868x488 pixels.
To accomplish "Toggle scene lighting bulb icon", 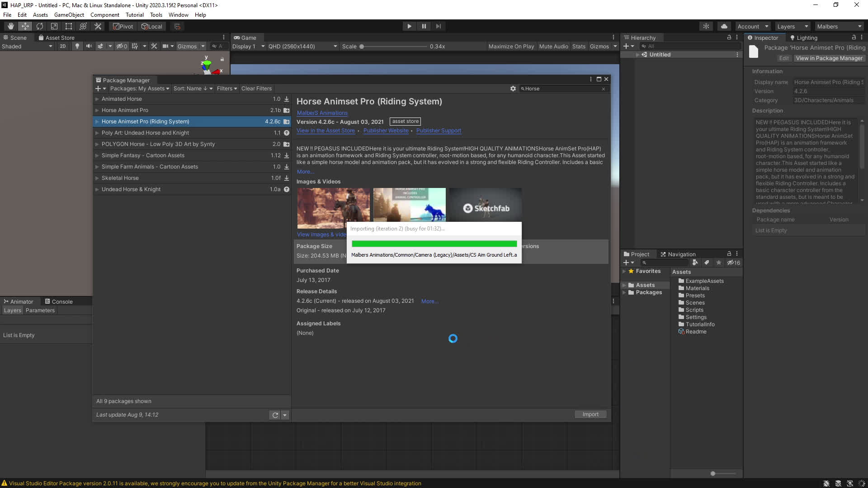I will point(77,46).
